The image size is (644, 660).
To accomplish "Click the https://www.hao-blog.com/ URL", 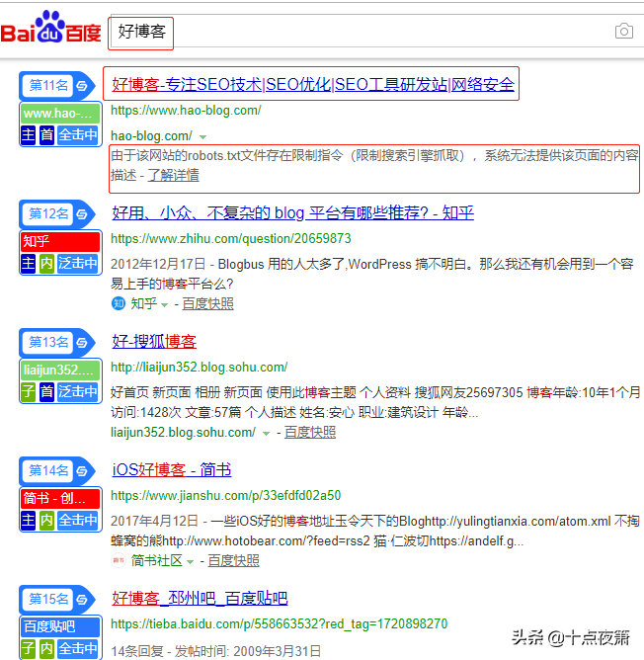I will pyautogui.click(x=186, y=111).
